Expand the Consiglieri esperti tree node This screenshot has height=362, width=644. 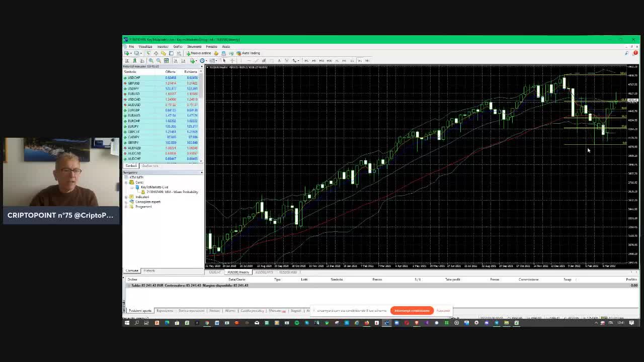coord(126,202)
